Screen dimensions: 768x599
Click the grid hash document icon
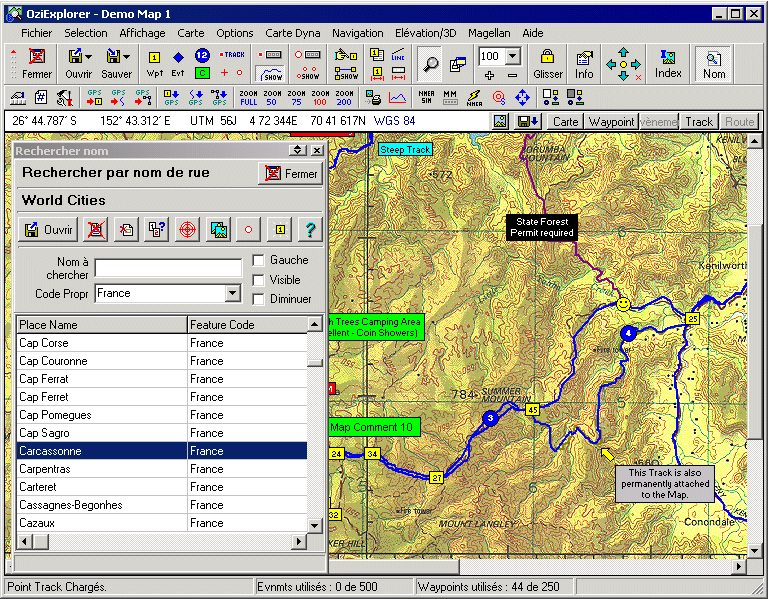pos(41,97)
